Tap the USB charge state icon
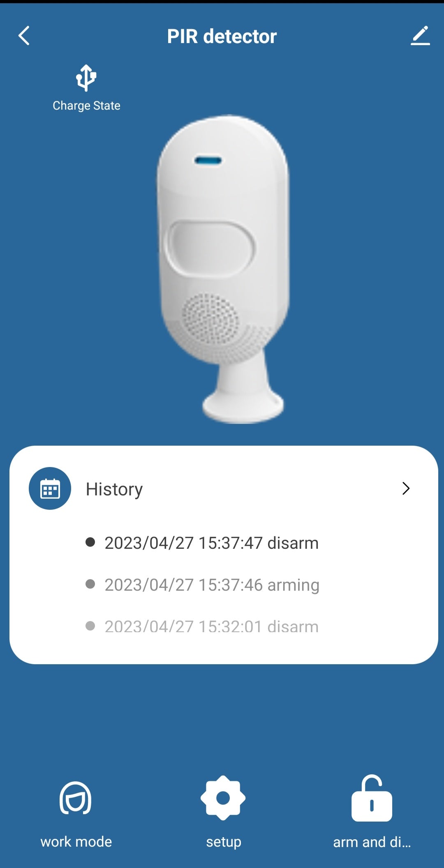Viewport: 444px width, 868px height. [86, 77]
